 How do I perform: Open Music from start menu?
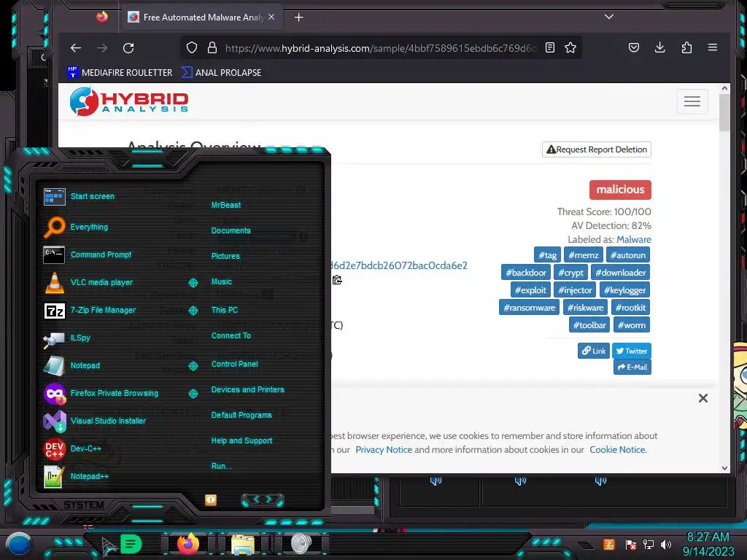pyautogui.click(x=222, y=281)
